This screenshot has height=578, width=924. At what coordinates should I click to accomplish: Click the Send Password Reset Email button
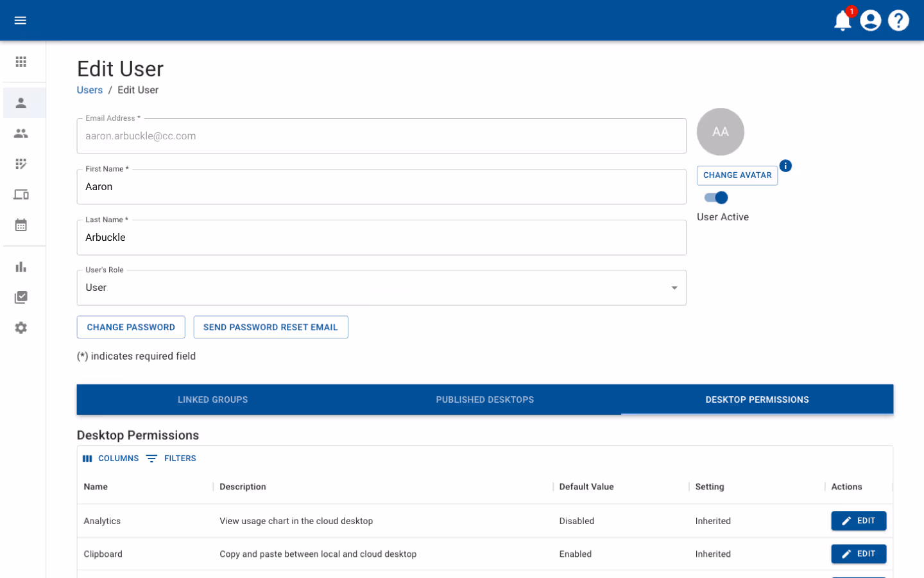(271, 327)
